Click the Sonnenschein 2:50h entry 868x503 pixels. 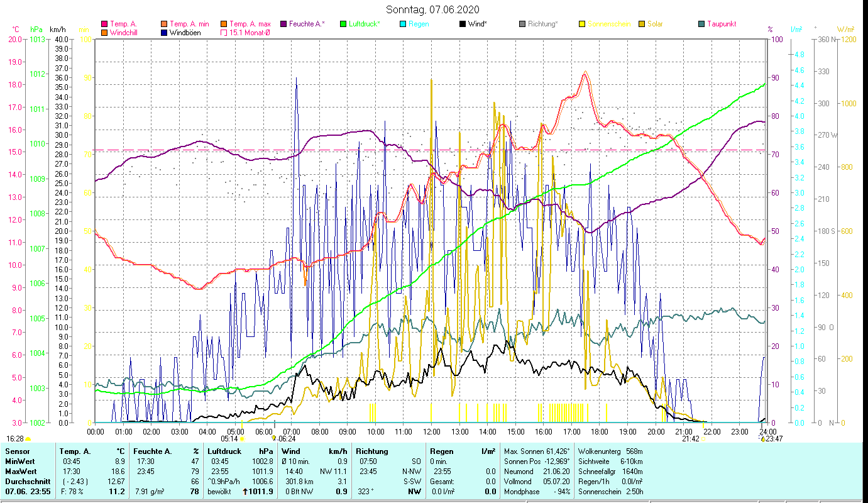[x=610, y=492]
